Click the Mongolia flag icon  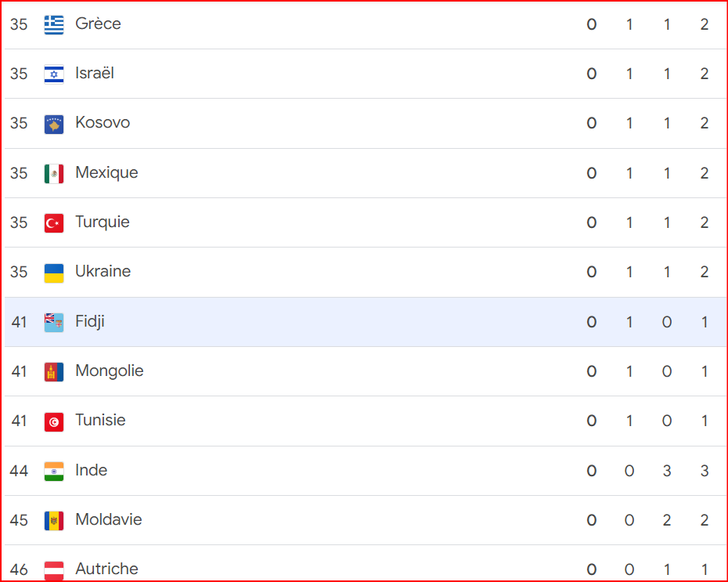[x=54, y=372]
